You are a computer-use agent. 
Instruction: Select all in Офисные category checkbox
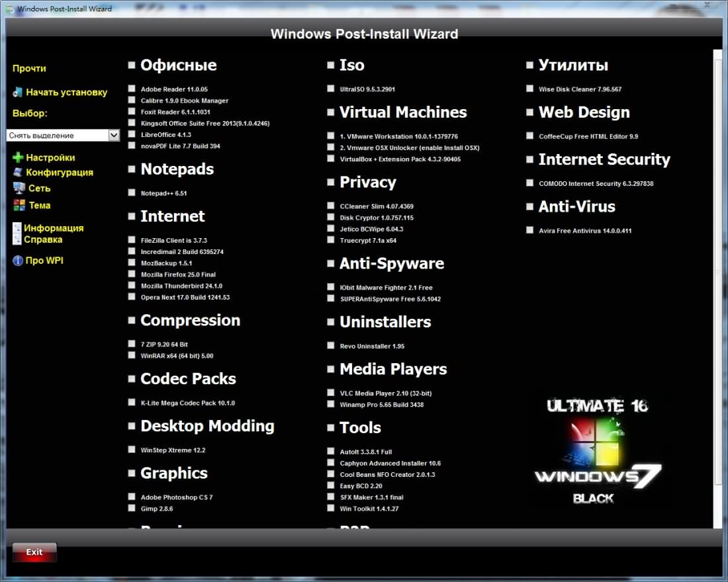[132, 65]
